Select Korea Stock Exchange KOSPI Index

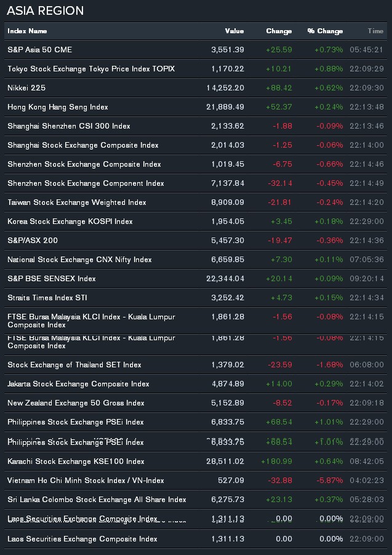click(70, 222)
